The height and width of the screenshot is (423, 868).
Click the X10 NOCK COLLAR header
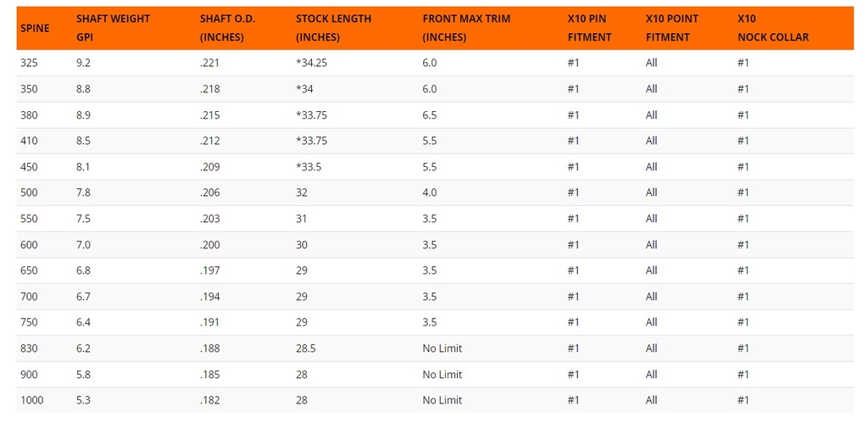(x=773, y=28)
